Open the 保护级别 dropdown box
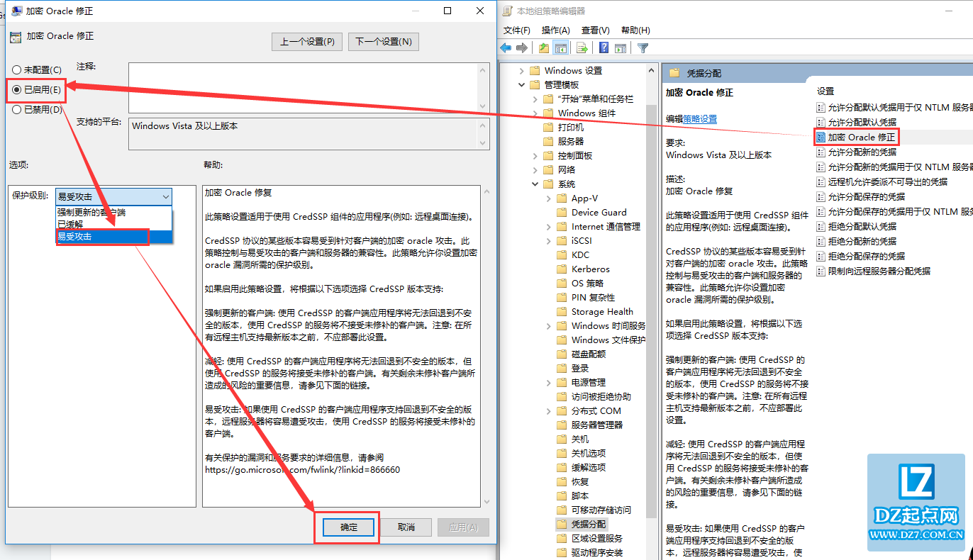Screen dimensions: 973x560 coord(113,196)
